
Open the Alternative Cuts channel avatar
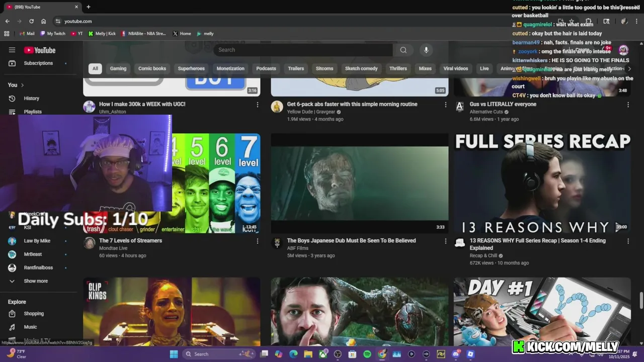pos(459,107)
